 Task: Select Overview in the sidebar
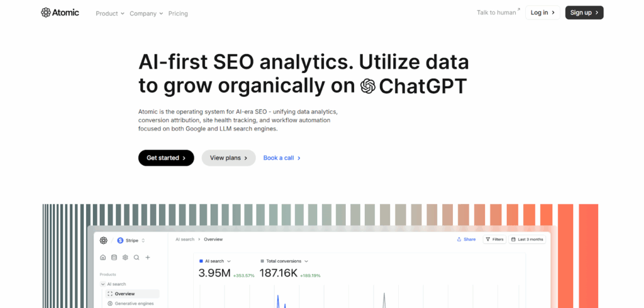[x=125, y=294]
